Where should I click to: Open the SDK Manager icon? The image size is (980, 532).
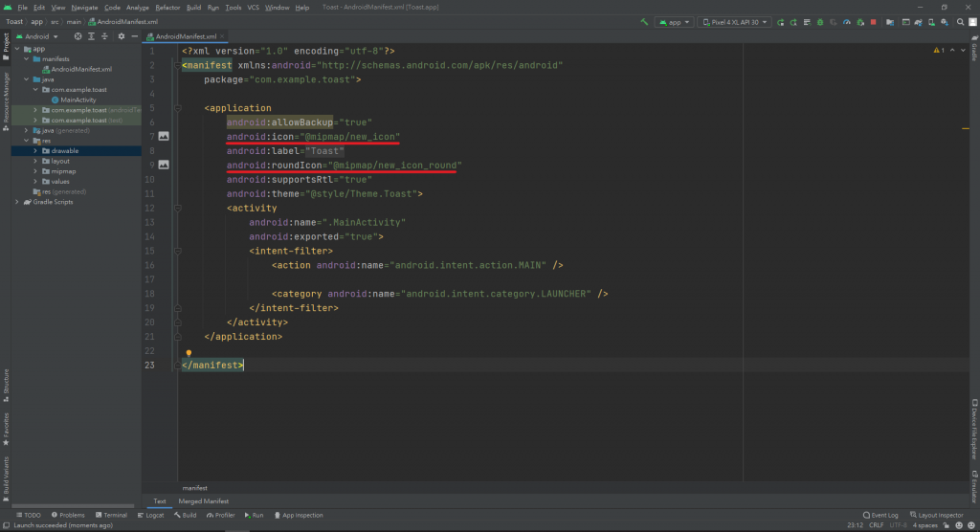(x=945, y=22)
